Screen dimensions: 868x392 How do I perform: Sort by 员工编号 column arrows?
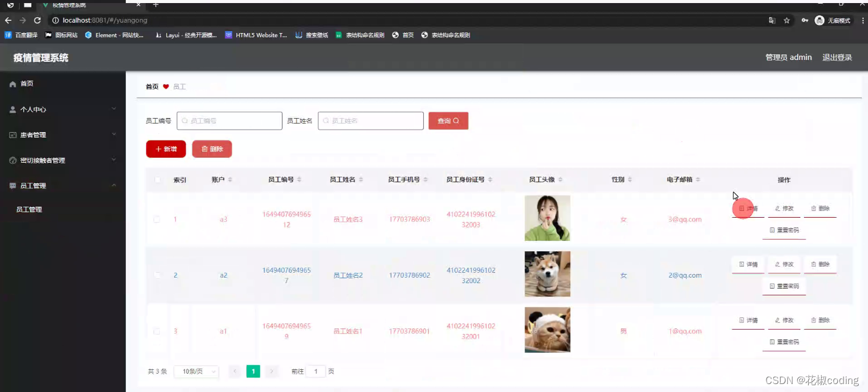(300, 180)
